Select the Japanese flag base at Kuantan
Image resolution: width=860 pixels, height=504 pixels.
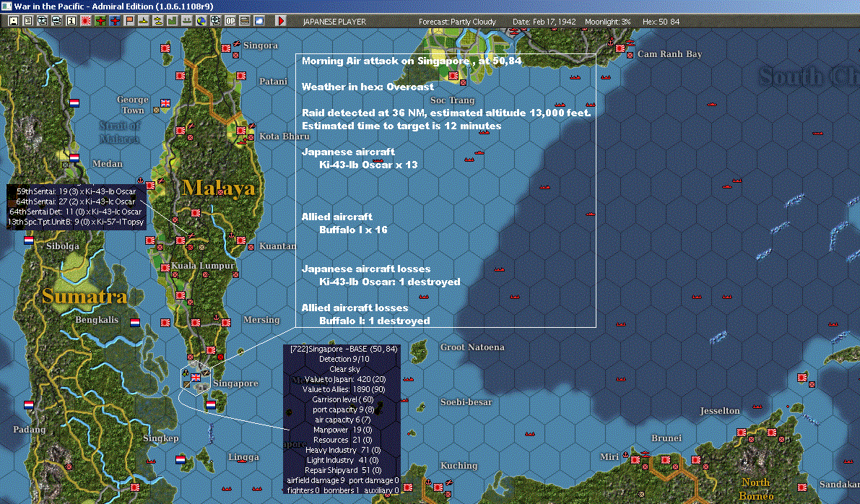tap(240, 240)
